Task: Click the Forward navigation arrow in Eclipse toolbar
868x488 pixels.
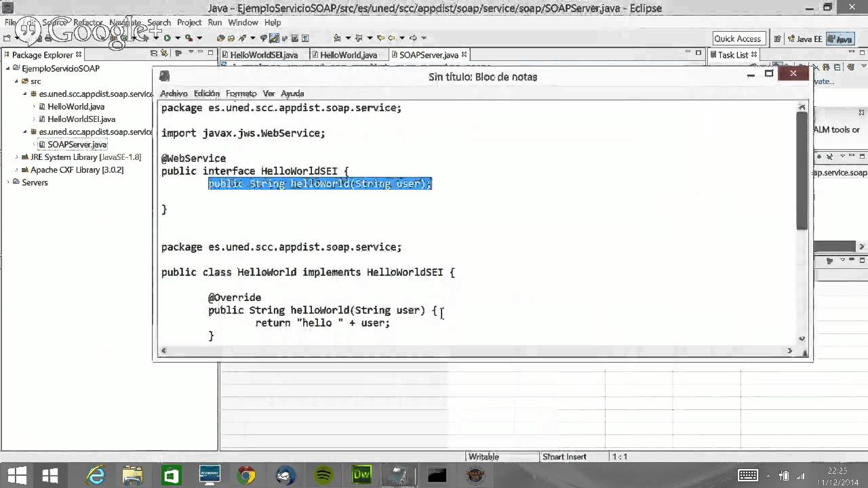Action: pyautogui.click(x=412, y=38)
